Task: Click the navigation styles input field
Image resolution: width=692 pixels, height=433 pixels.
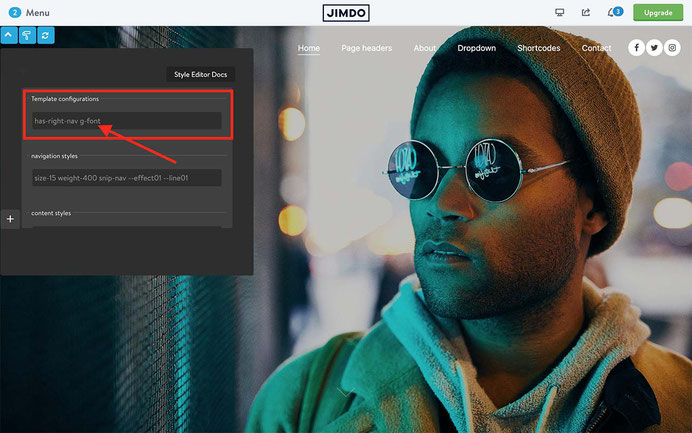Action: click(127, 178)
